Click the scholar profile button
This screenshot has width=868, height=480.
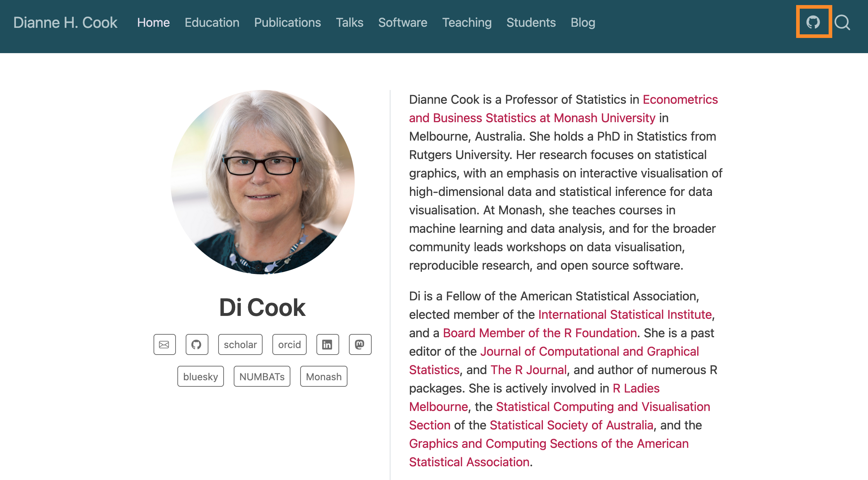point(240,344)
